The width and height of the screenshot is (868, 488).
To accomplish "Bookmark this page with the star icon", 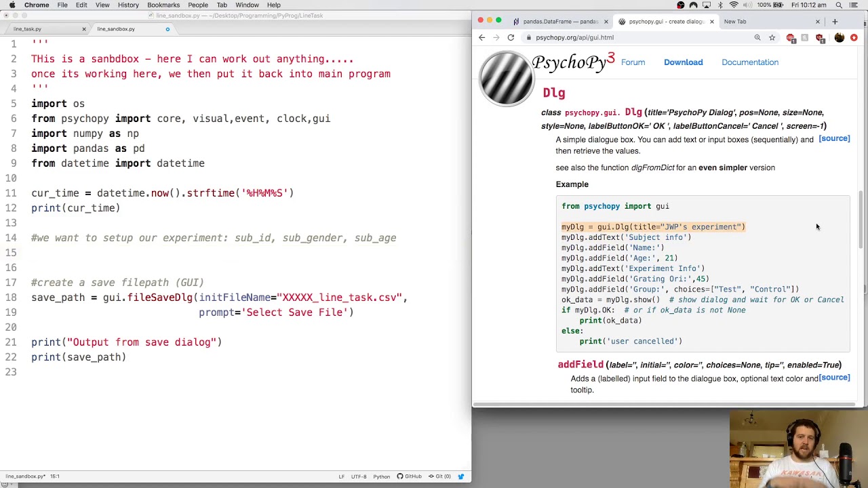I will coord(772,37).
